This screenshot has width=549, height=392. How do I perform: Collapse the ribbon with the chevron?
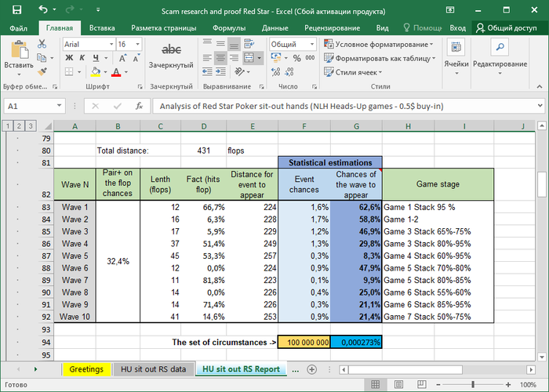[540, 86]
